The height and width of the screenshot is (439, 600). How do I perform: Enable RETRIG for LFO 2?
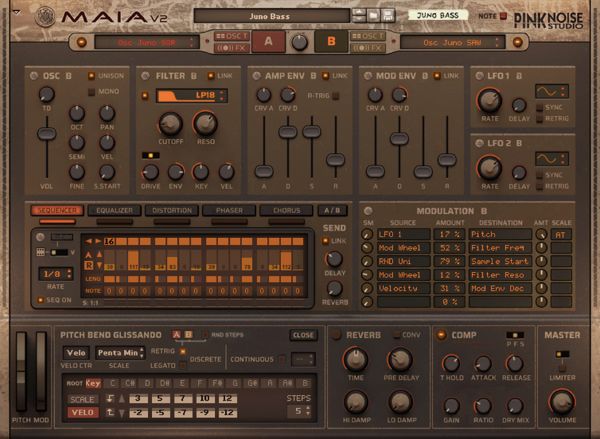click(540, 186)
